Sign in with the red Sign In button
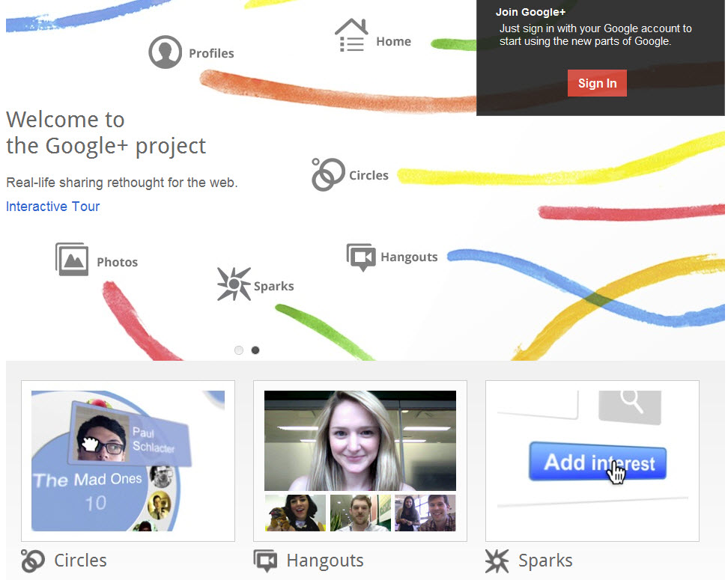 (597, 83)
